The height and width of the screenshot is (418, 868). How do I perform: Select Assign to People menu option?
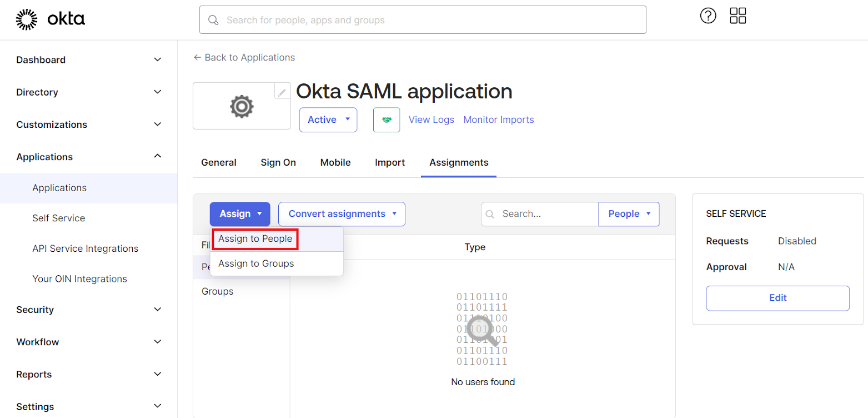coord(255,239)
